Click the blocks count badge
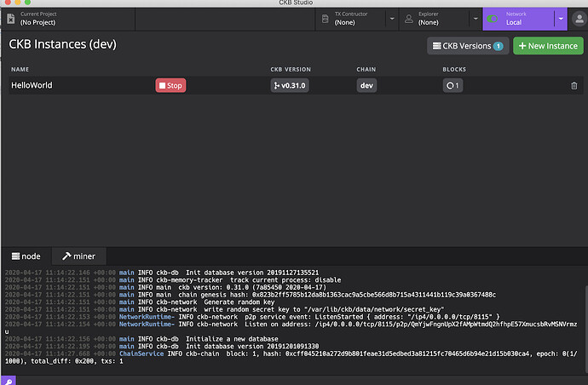 tap(453, 85)
